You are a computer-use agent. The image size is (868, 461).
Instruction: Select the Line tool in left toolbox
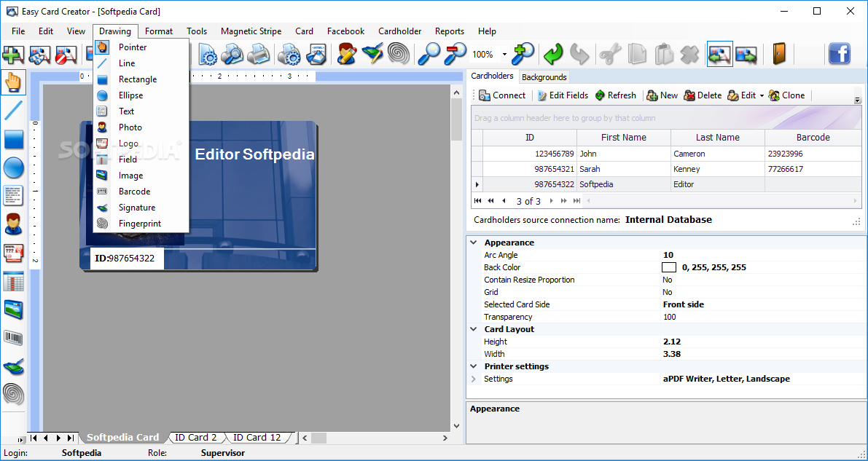click(x=13, y=110)
